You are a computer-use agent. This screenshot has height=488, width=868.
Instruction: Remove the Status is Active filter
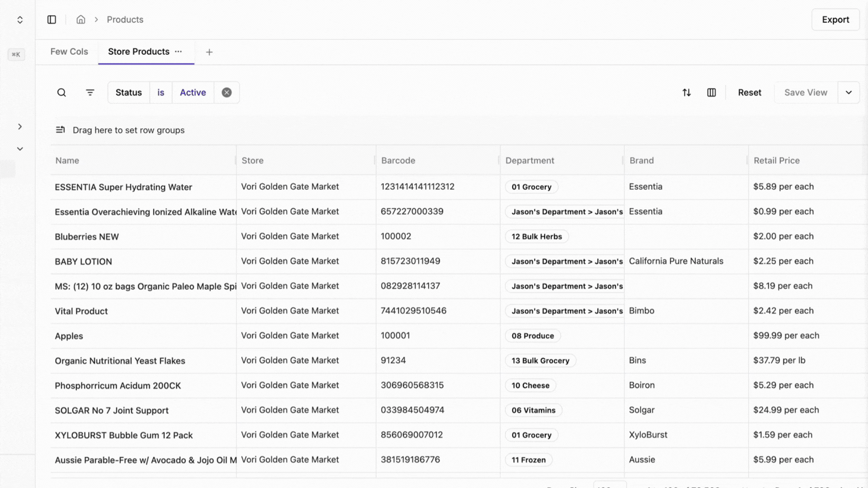click(x=226, y=93)
